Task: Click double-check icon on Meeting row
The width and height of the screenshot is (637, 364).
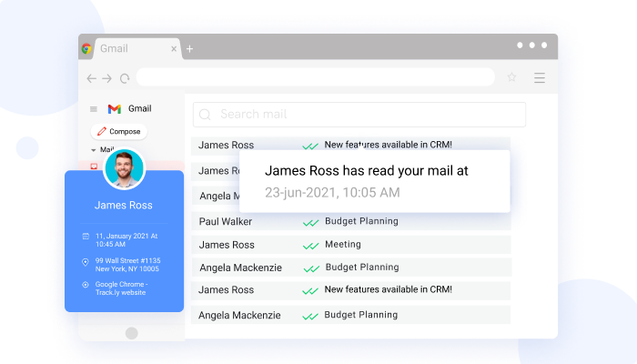Action: (311, 246)
